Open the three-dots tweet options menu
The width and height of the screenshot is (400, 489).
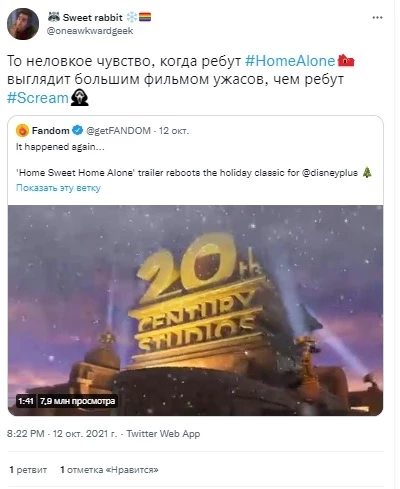377,18
